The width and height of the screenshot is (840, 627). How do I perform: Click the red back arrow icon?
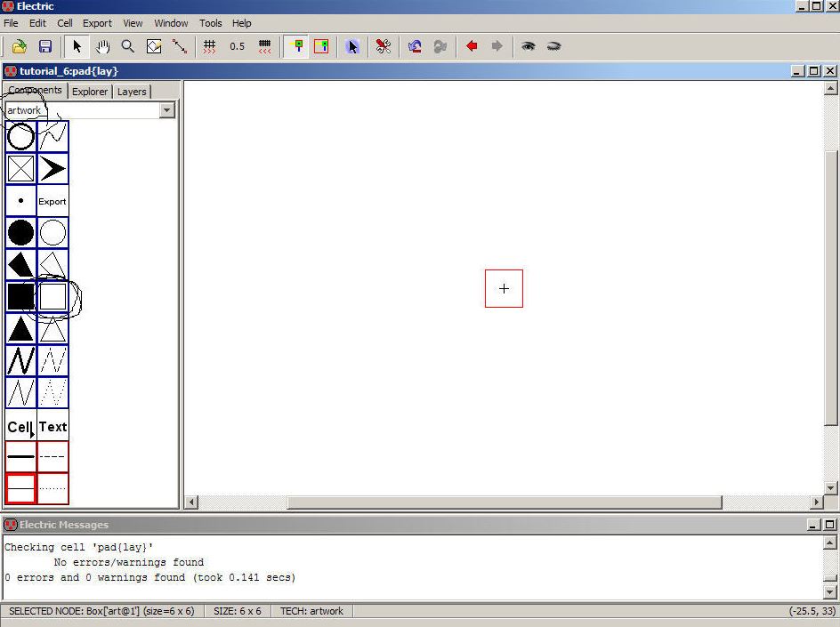pos(472,46)
